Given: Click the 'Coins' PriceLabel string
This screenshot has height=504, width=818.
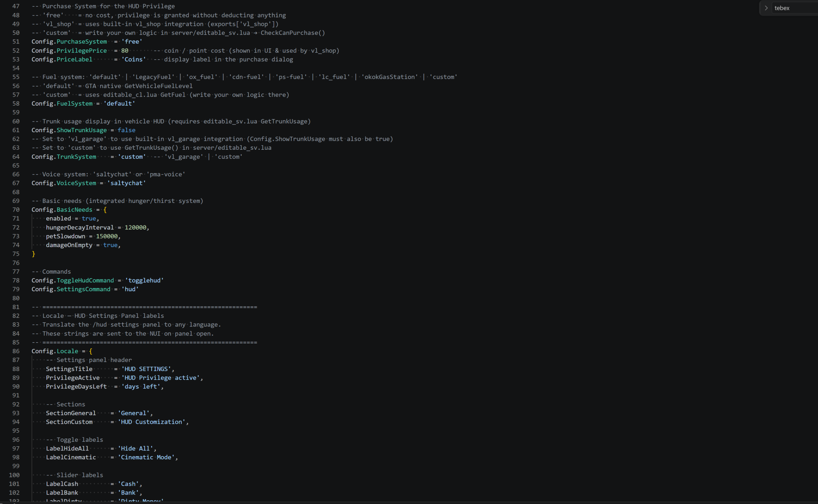Looking at the screenshot, I should coord(133,59).
